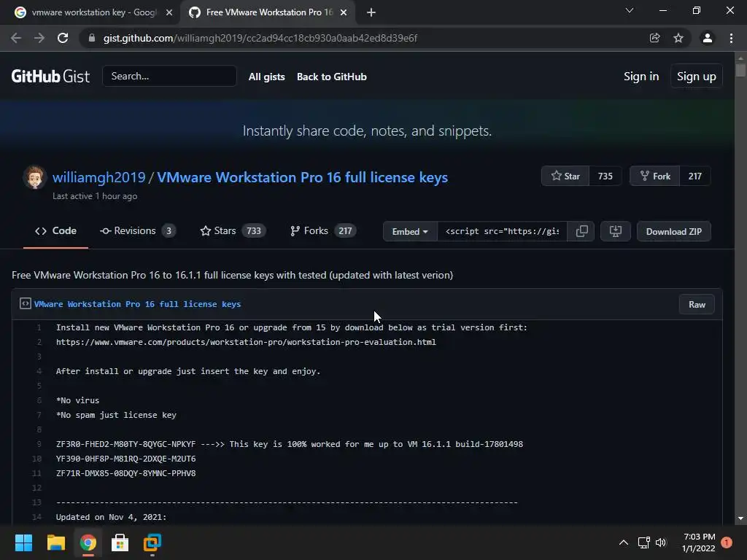Click key YF390-0HF8P-M81RQ-2DXQE-M2UT6 line
The width and height of the screenshot is (747, 560).
(x=125, y=459)
